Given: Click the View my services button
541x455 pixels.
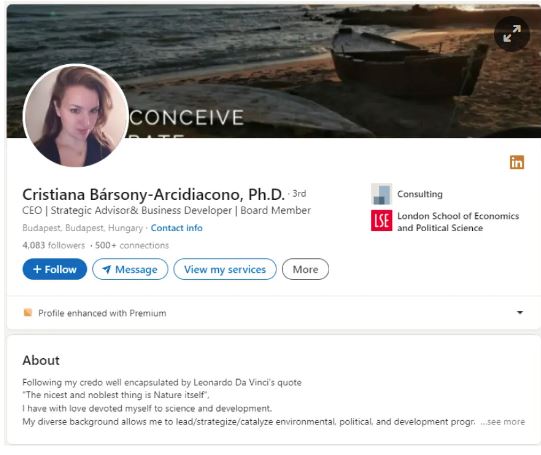Looking at the screenshot, I should tap(225, 269).
